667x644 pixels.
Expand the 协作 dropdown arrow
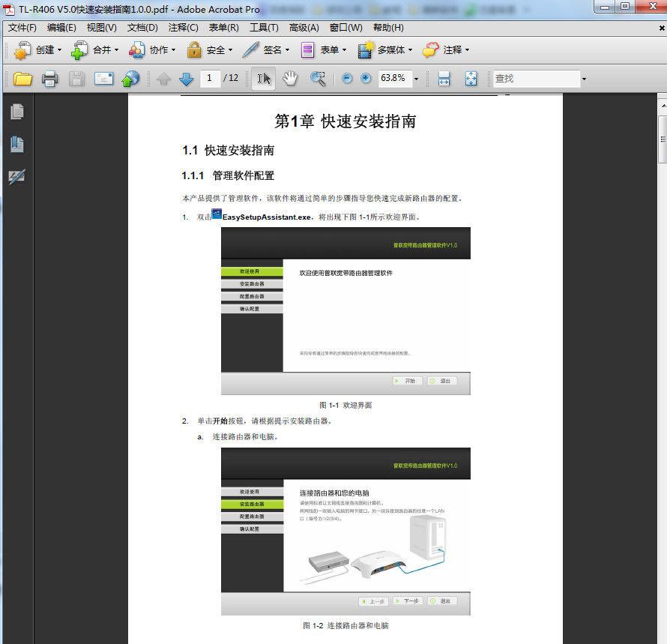tap(174, 50)
